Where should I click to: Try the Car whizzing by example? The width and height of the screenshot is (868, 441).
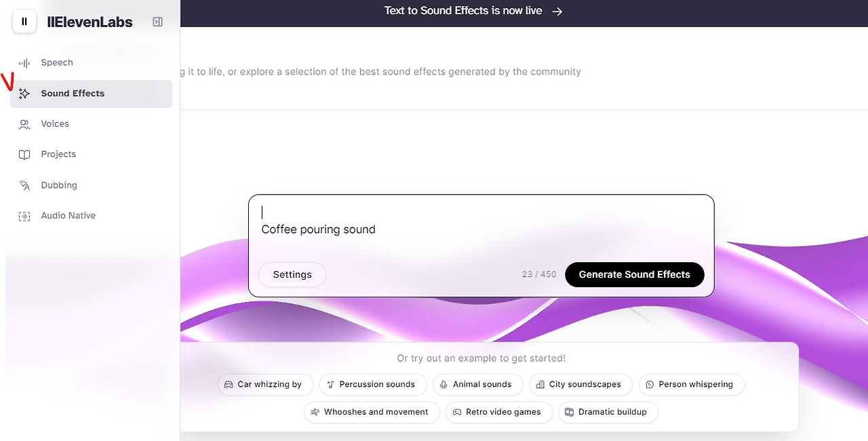pos(265,384)
